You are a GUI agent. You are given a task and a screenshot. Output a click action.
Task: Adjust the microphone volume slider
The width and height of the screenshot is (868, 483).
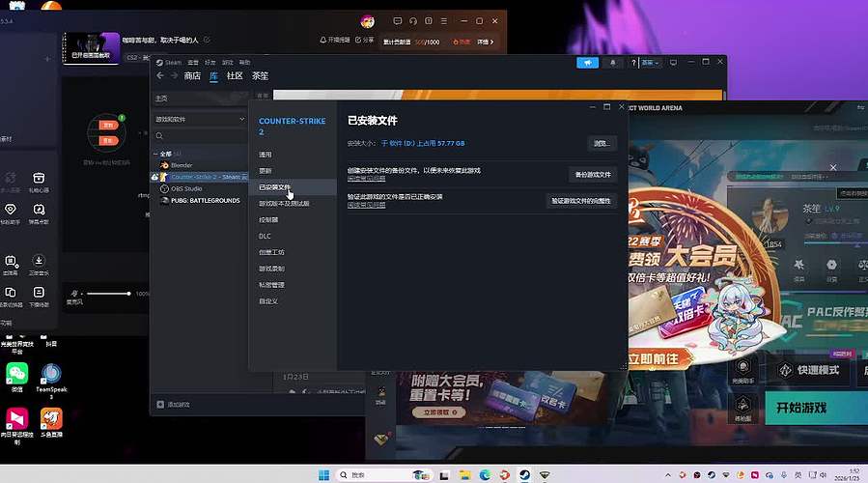pyautogui.click(x=108, y=294)
